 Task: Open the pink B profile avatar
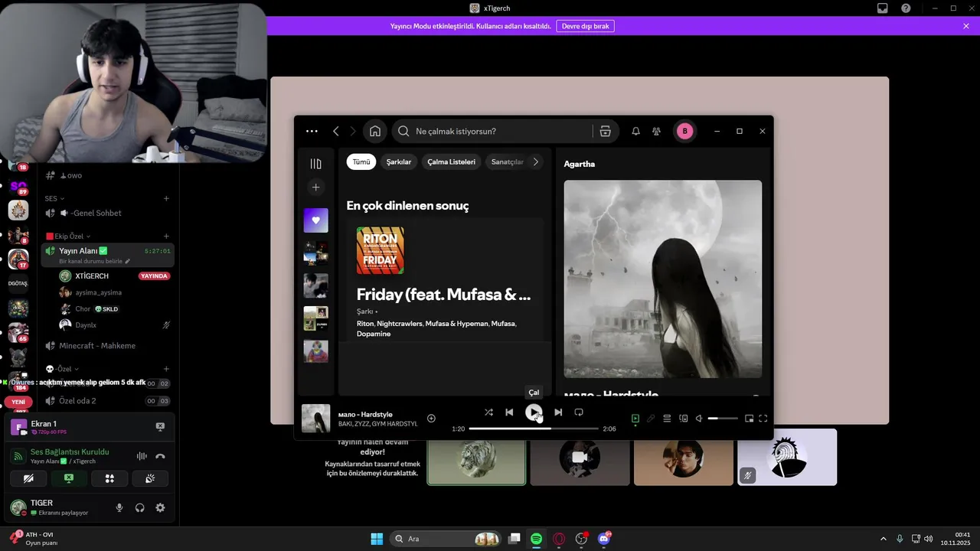pyautogui.click(x=684, y=131)
